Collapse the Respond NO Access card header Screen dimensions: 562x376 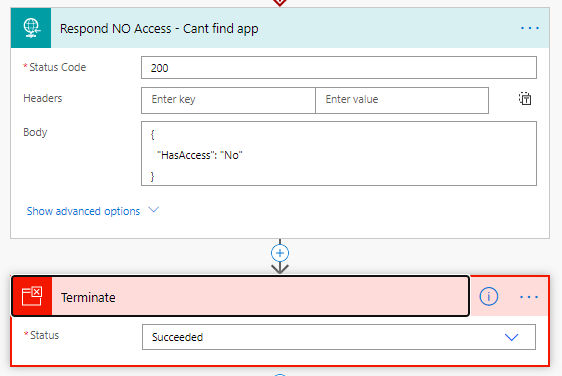280,28
